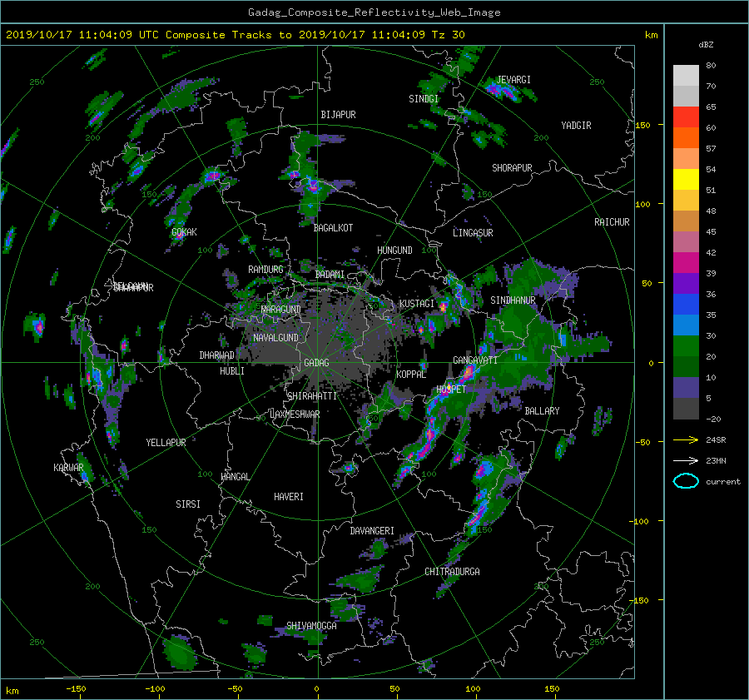Screen dimensions: 749x700
Task: Click the 'current' legend label
Action: 722,482
